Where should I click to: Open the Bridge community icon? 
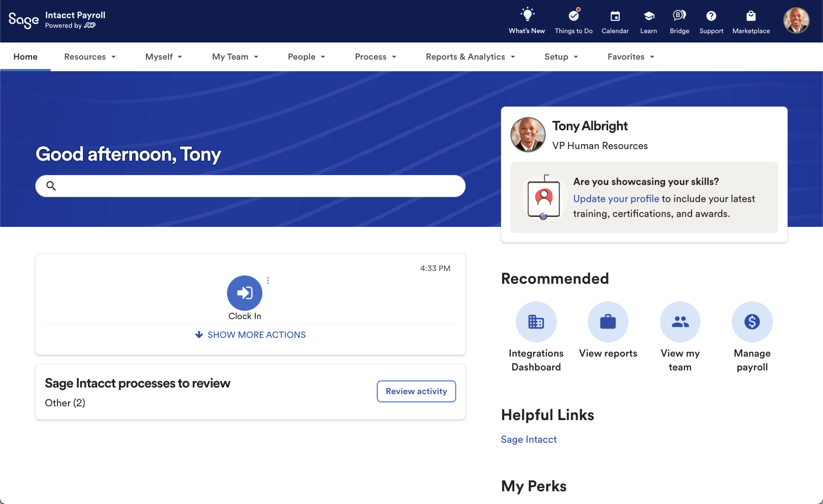[x=679, y=15]
